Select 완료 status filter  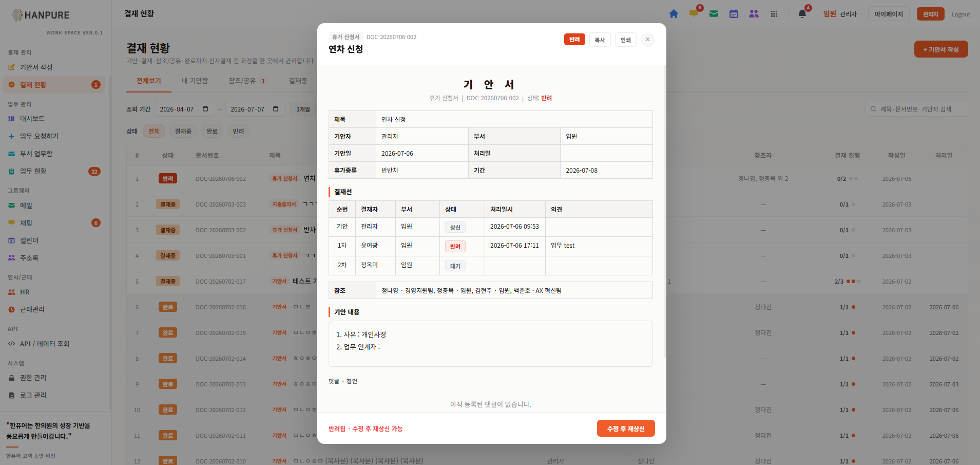pyautogui.click(x=212, y=131)
